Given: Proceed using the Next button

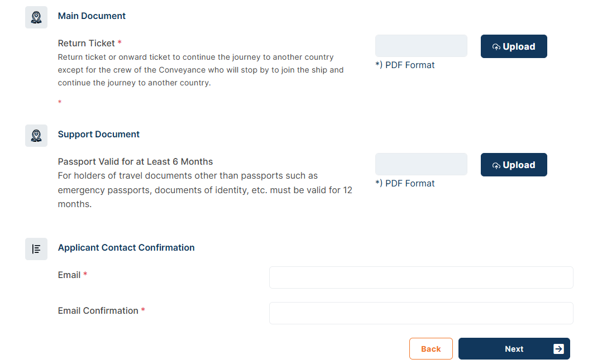Looking at the screenshot, I should point(514,348).
